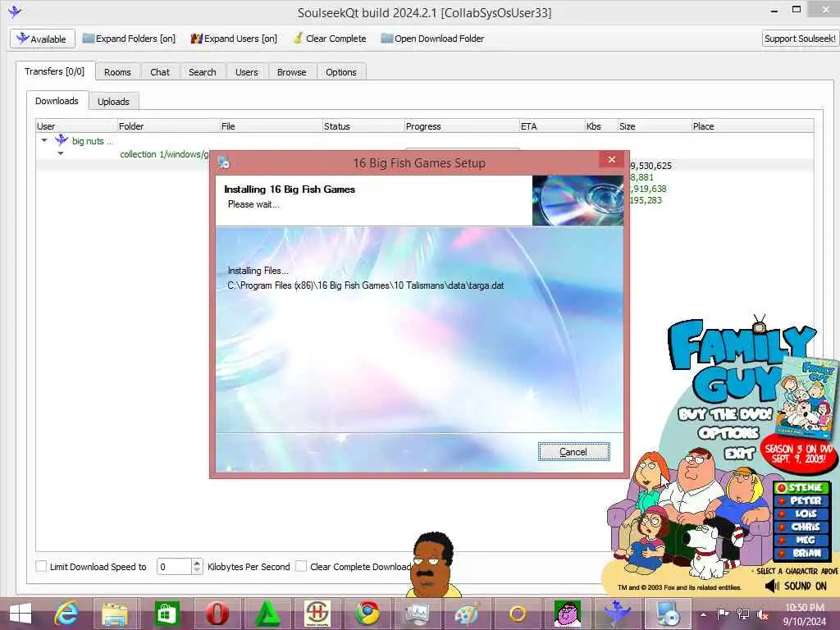
Task: Click the setup dialog title bar icon
Action: [x=224, y=162]
